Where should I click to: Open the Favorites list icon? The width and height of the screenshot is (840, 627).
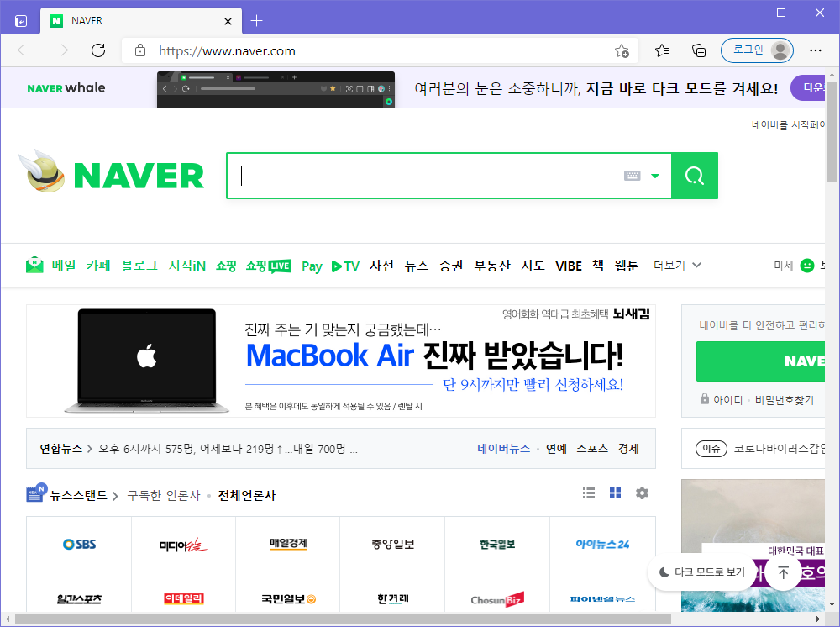662,50
